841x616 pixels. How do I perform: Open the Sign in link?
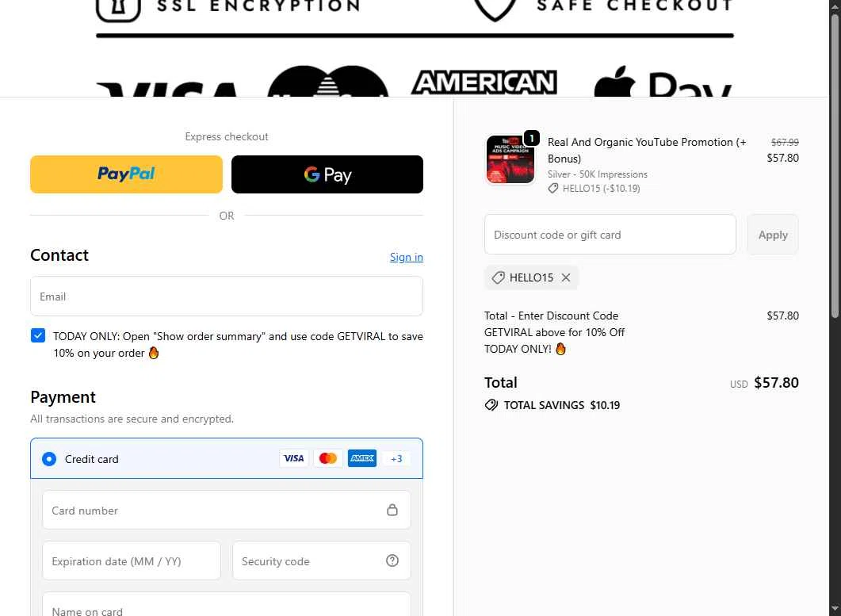pyautogui.click(x=406, y=257)
